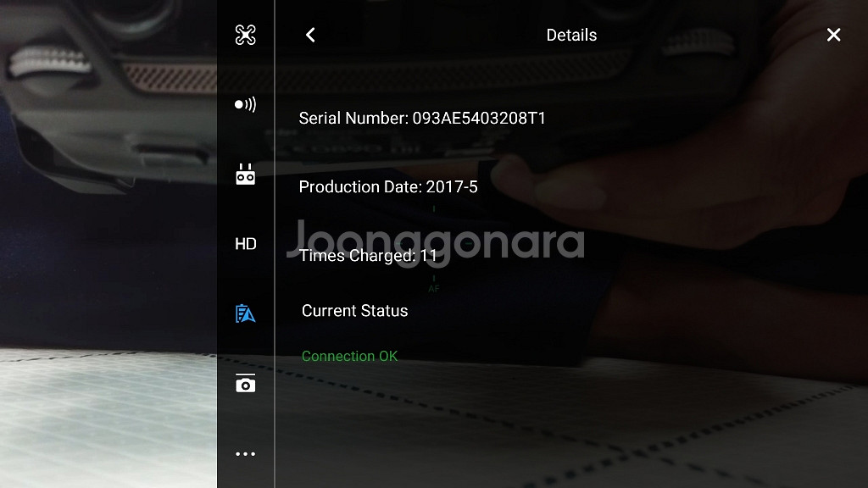Open the gimbal camera settings icon
The height and width of the screenshot is (488, 868).
click(245, 384)
